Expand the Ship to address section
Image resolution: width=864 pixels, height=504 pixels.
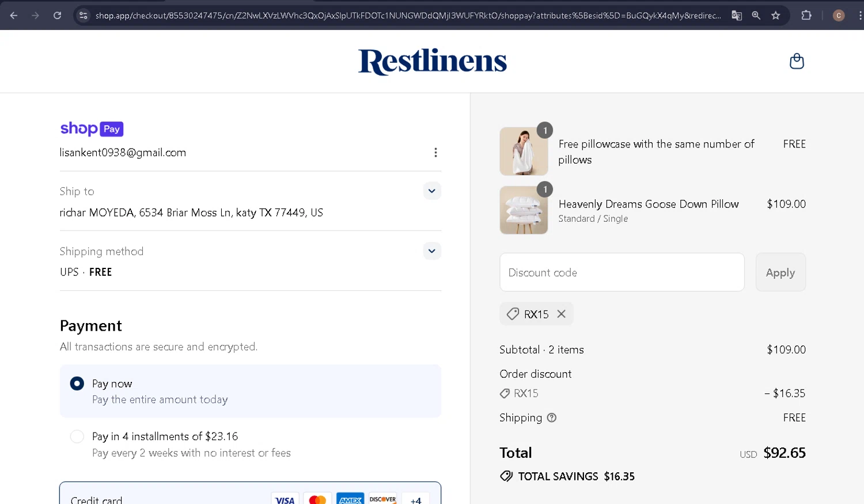[x=432, y=191]
